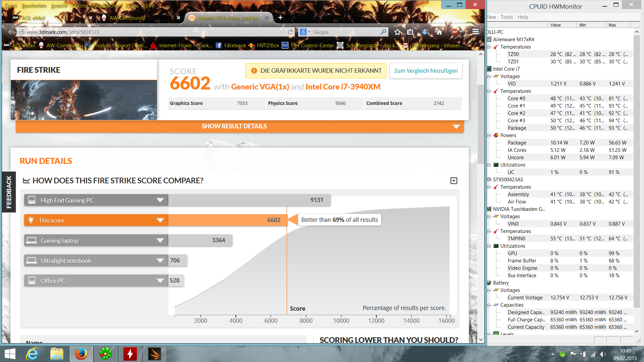Open the Firefox downloads arrow icon
The image size is (644, 362).
(x=425, y=32)
